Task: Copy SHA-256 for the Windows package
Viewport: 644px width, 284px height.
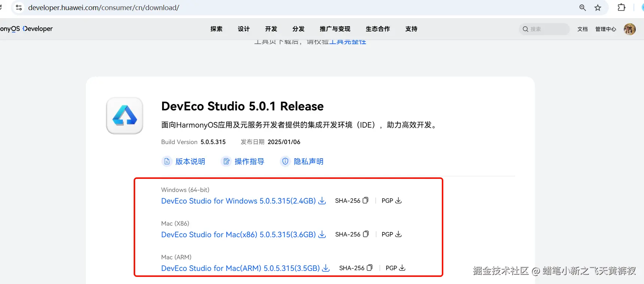Action: coord(365,201)
